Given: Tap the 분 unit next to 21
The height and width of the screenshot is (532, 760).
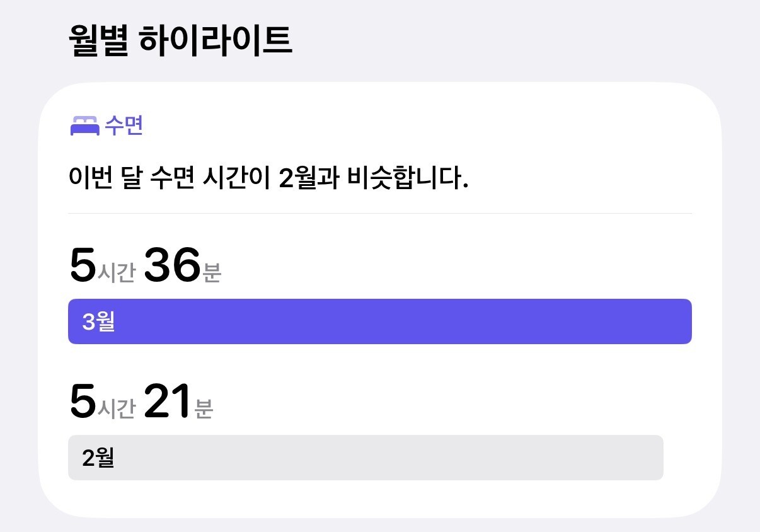Looking at the screenshot, I should pyautogui.click(x=204, y=410).
